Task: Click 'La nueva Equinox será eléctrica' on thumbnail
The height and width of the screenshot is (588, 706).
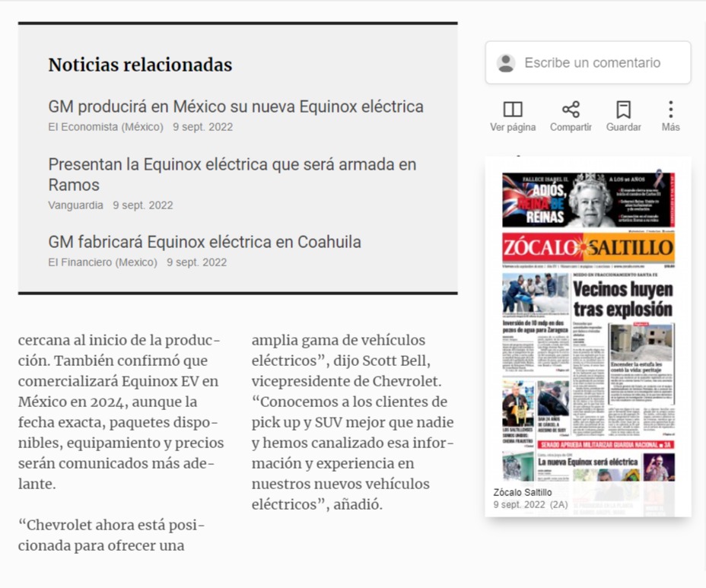Action: point(587,462)
